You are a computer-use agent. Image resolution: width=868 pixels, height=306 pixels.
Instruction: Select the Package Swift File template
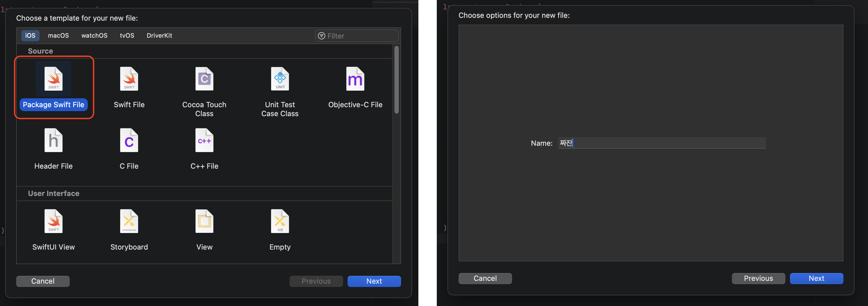[54, 87]
